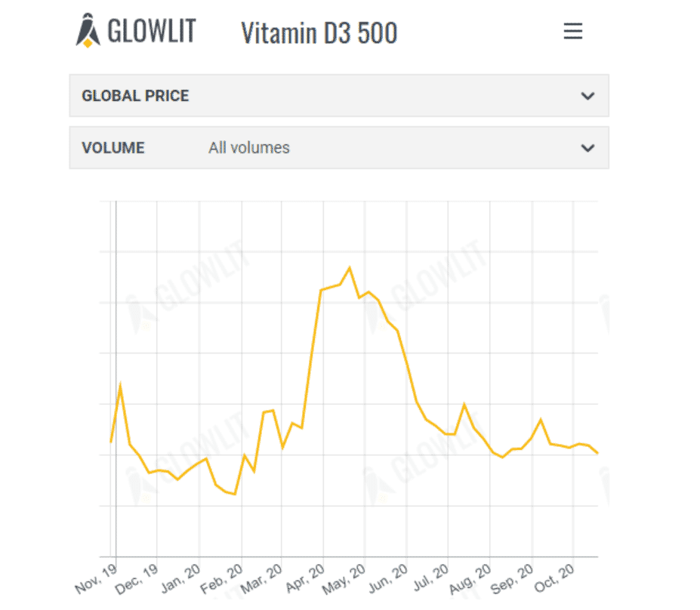
Task: Click the GLOBAL PRICE header label
Action: [x=135, y=96]
